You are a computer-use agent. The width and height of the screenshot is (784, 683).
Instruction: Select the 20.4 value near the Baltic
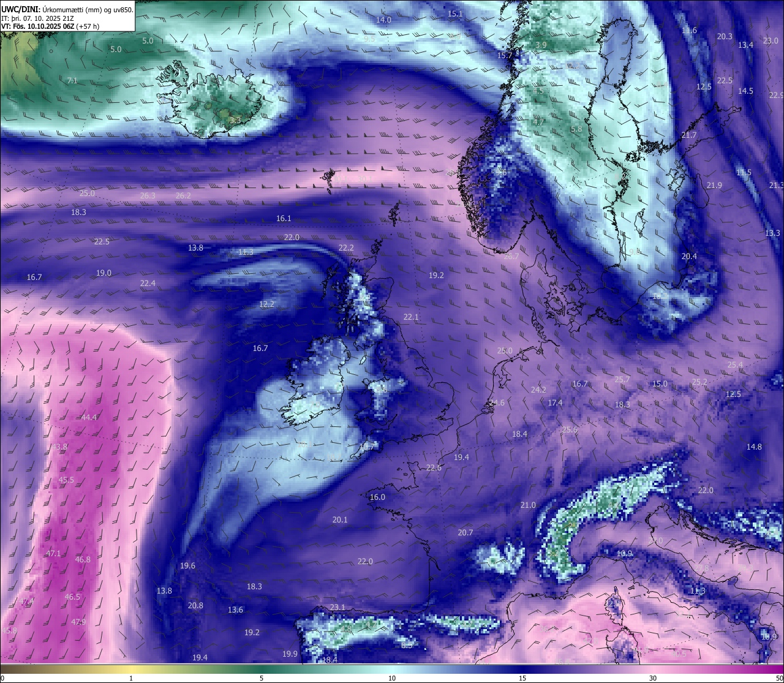[689, 256]
